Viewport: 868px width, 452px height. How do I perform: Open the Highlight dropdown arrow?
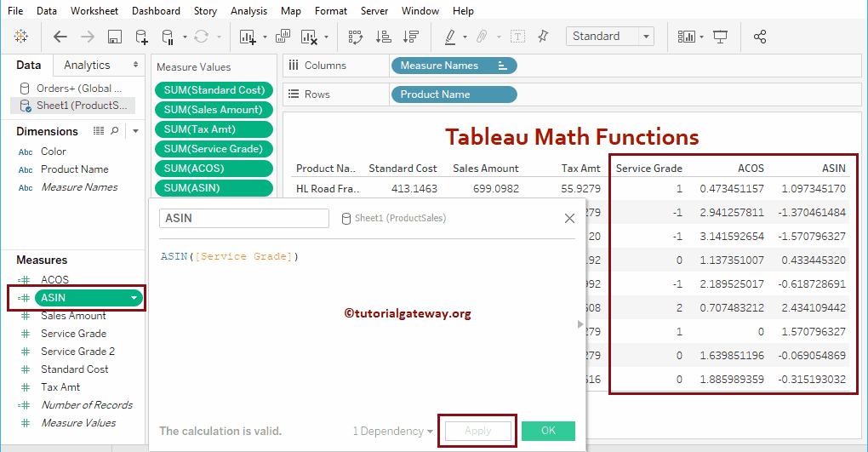click(x=465, y=37)
